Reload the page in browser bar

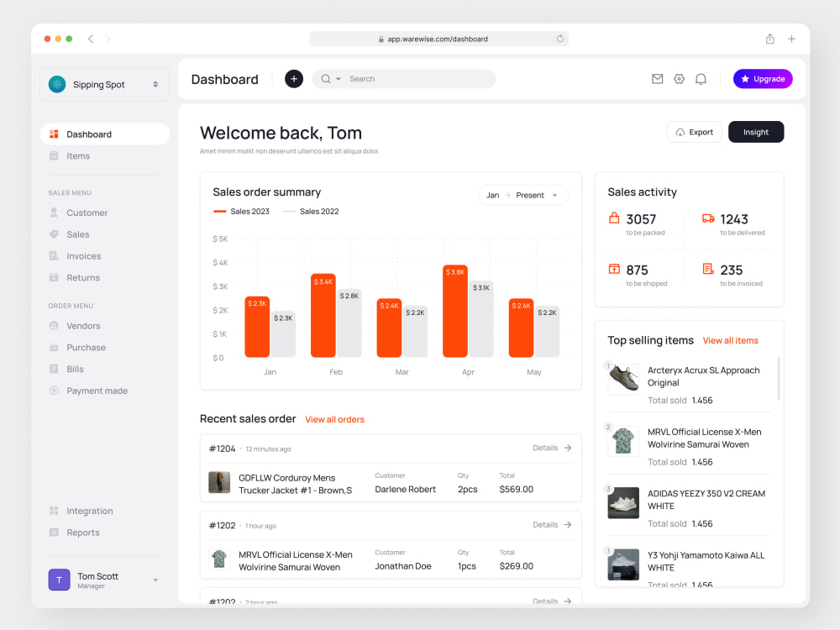tap(559, 39)
